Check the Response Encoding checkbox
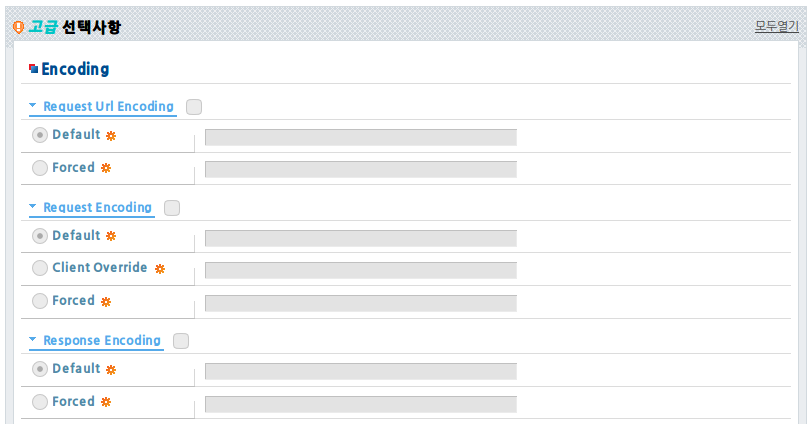This screenshot has width=812, height=424. click(181, 341)
